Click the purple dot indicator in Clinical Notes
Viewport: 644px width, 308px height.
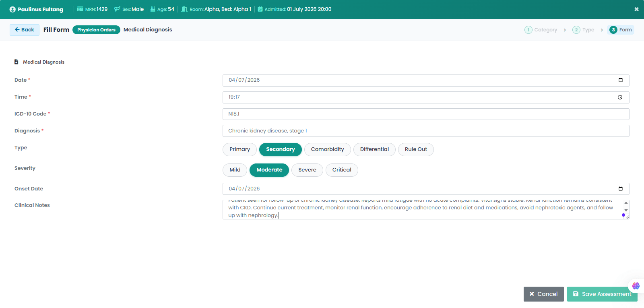pyautogui.click(x=623, y=215)
